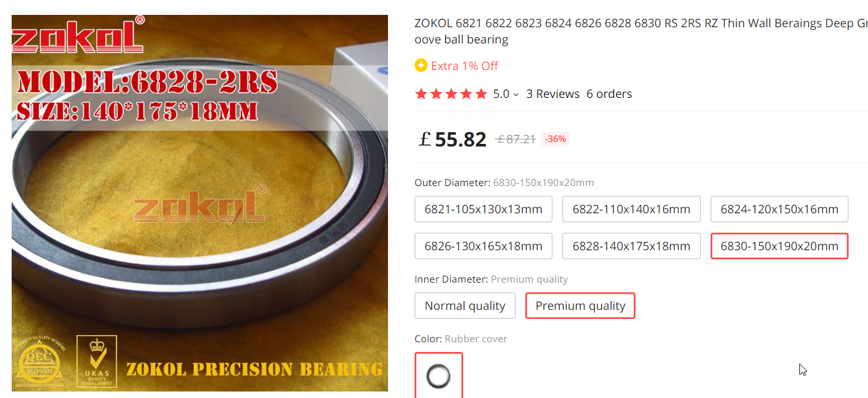This screenshot has width=868, height=398.
Task: Select the 6828-140x175x18mm size option
Action: click(x=632, y=246)
